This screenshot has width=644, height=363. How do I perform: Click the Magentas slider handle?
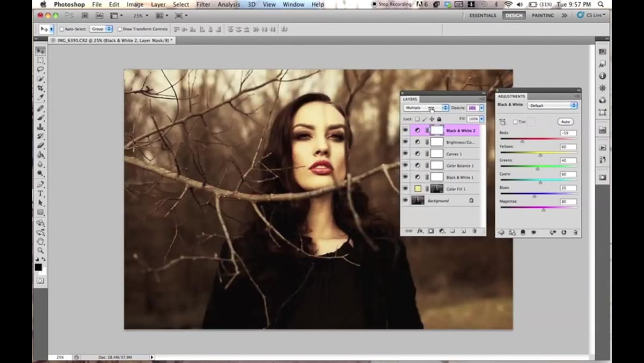[x=544, y=210]
